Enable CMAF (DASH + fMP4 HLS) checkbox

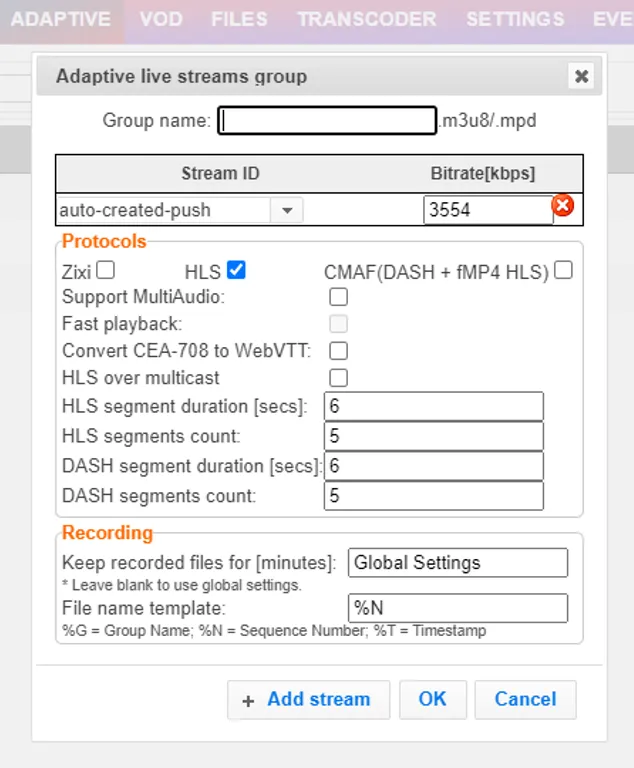click(x=563, y=270)
